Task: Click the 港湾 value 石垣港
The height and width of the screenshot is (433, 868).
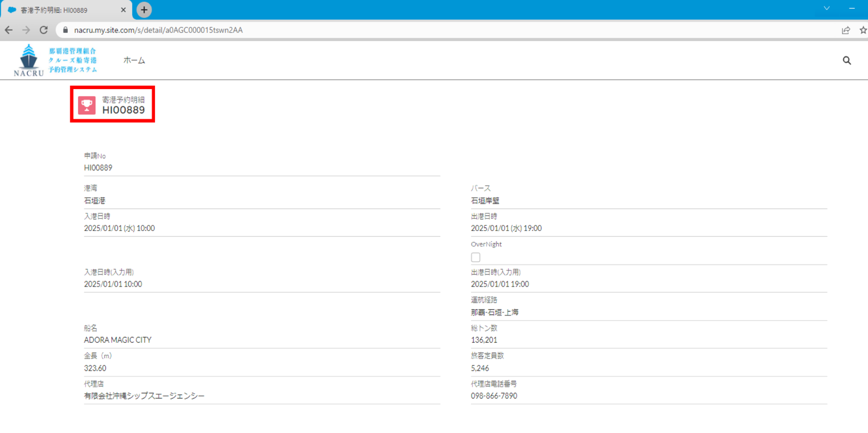Action: click(x=95, y=201)
